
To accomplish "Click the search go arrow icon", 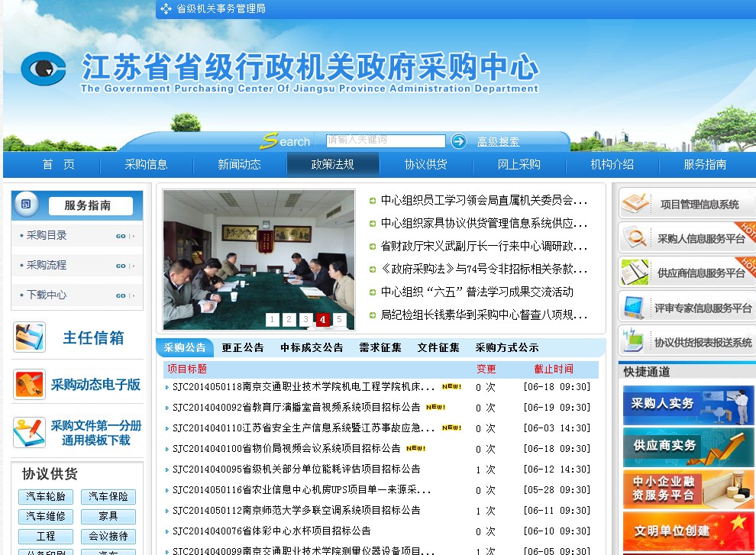I will coord(458,141).
